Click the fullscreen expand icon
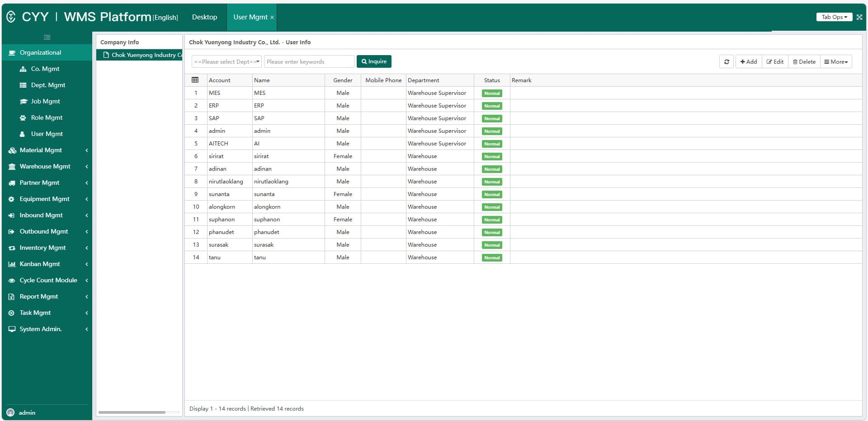The height and width of the screenshot is (421, 868). tap(859, 17)
